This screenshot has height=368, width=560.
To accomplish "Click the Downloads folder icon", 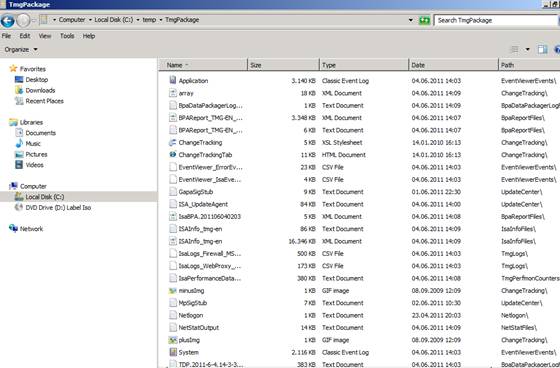I will [x=19, y=90].
